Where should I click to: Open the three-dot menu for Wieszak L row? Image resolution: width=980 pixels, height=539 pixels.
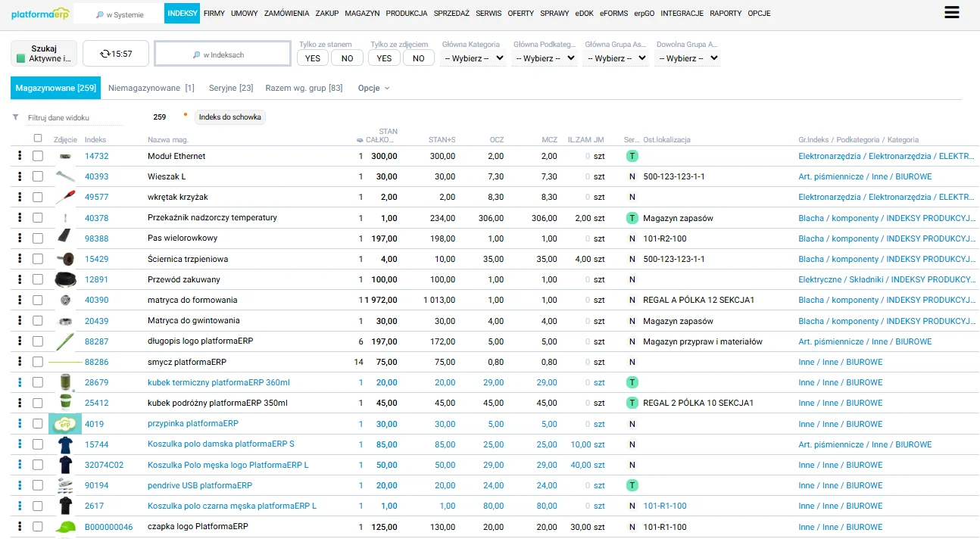click(x=20, y=176)
